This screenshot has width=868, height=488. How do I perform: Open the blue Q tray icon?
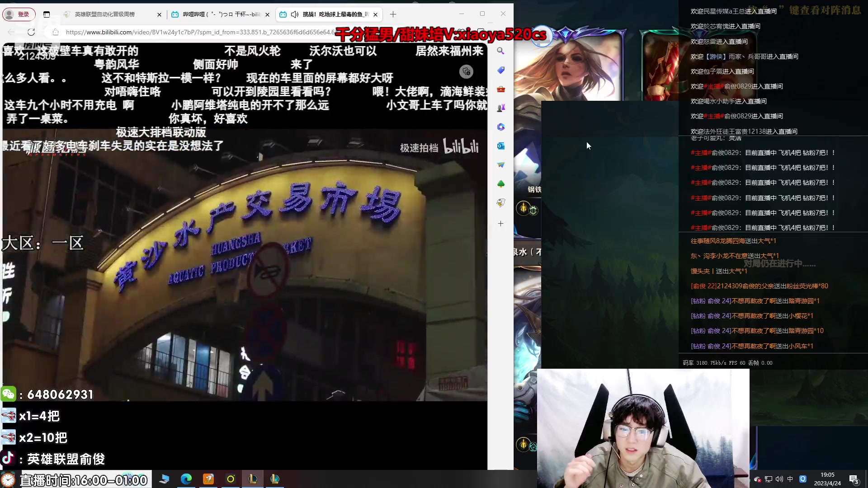(x=803, y=479)
